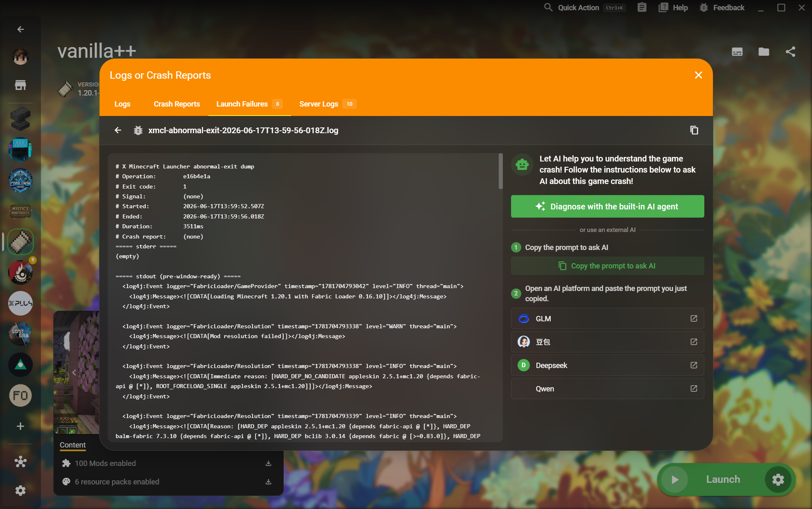The height and width of the screenshot is (509, 812).
Task: Open Quick Action search
Action: tap(584, 7)
